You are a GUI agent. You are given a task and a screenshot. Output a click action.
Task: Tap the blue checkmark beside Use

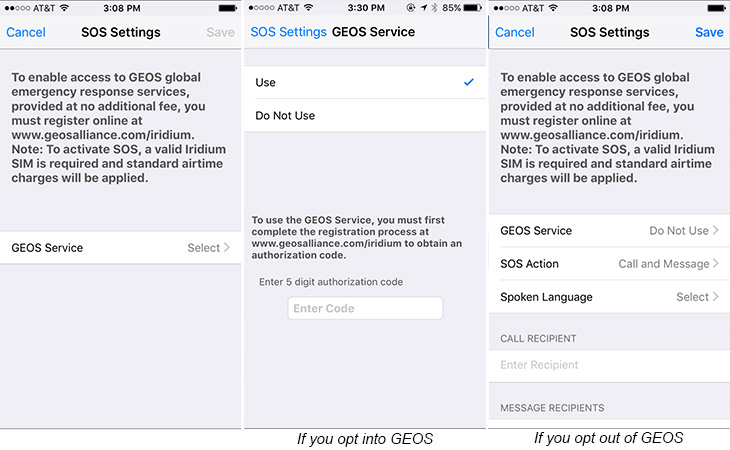pyautogui.click(x=469, y=82)
